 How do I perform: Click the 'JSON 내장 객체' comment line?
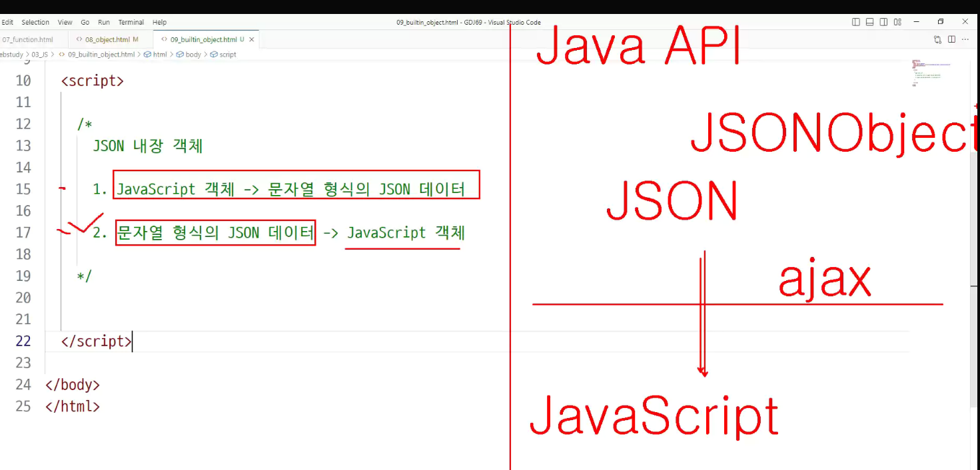coord(148,146)
